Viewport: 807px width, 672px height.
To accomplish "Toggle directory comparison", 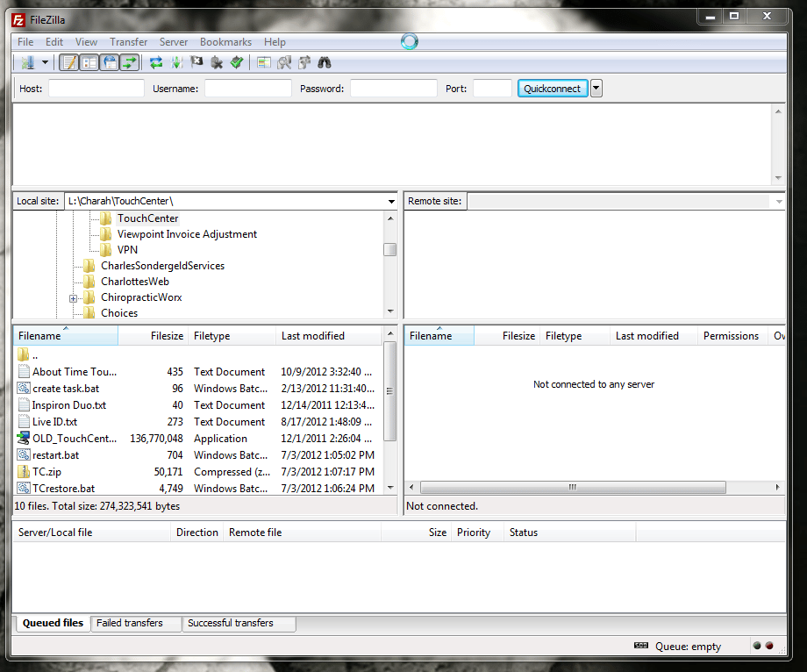I will click(284, 63).
